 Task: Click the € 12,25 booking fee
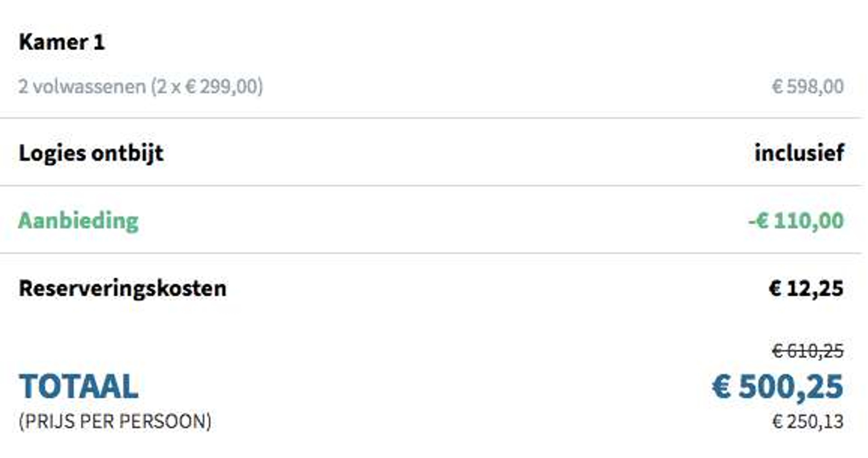806,288
